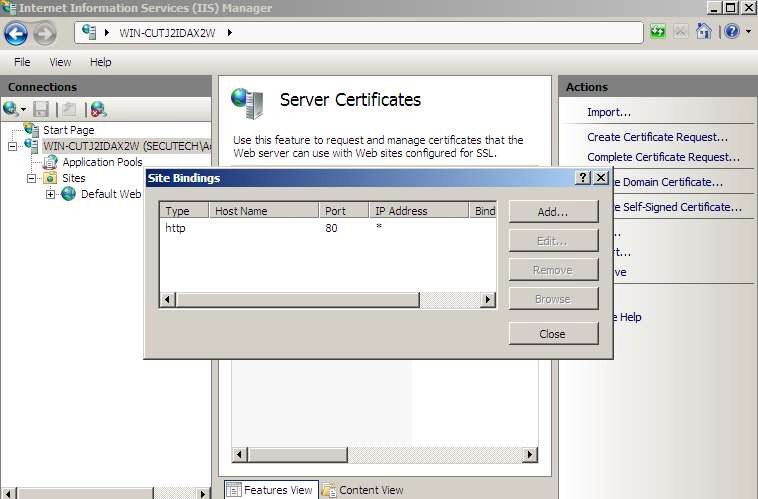This screenshot has height=499, width=758.
Task: Click the Default Web site globe icon
Action: (x=69, y=194)
